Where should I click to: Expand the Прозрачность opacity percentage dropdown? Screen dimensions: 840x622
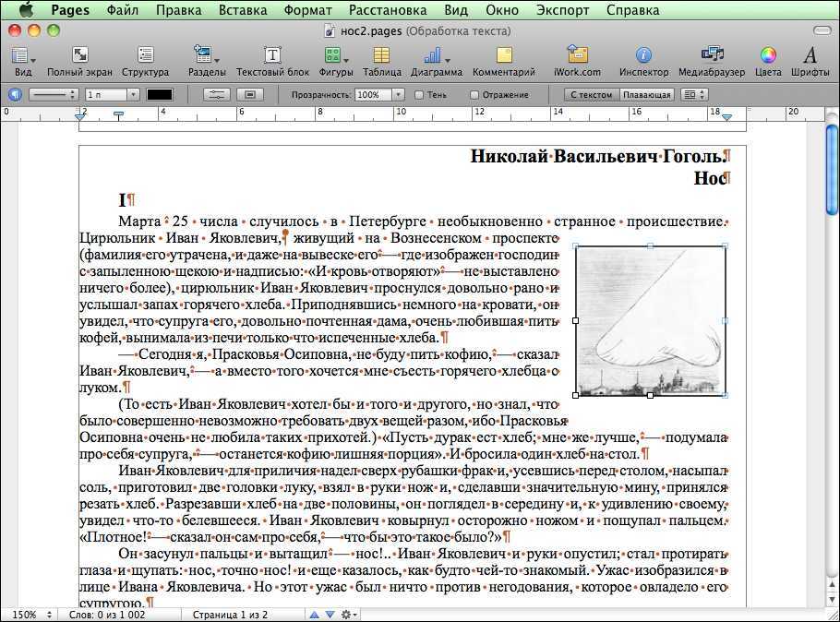[x=398, y=95]
